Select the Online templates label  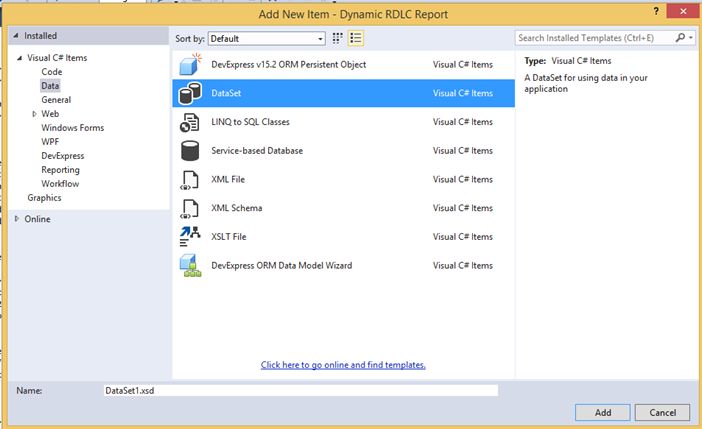point(37,219)
